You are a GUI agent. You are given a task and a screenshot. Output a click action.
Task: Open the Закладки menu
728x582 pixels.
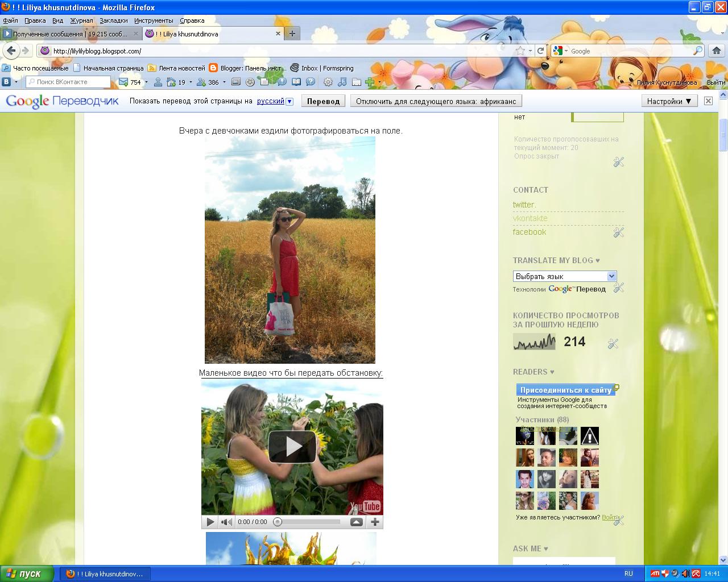(114, 20)
